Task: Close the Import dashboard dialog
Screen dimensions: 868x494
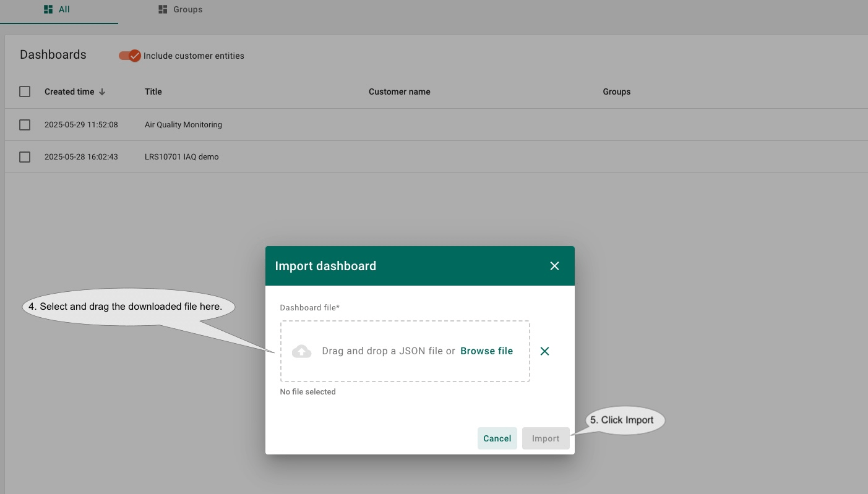Action: point(554,266)
